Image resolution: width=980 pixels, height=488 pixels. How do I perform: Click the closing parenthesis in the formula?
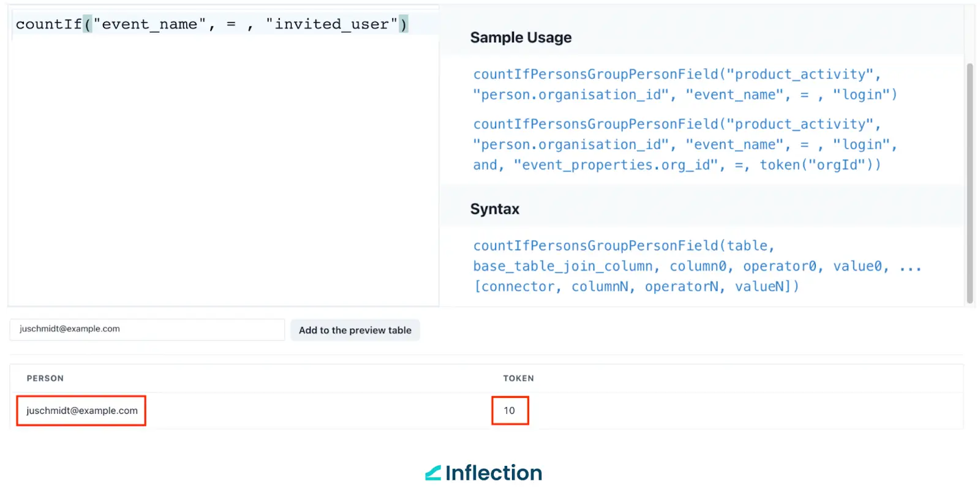[x=403, y=24]
